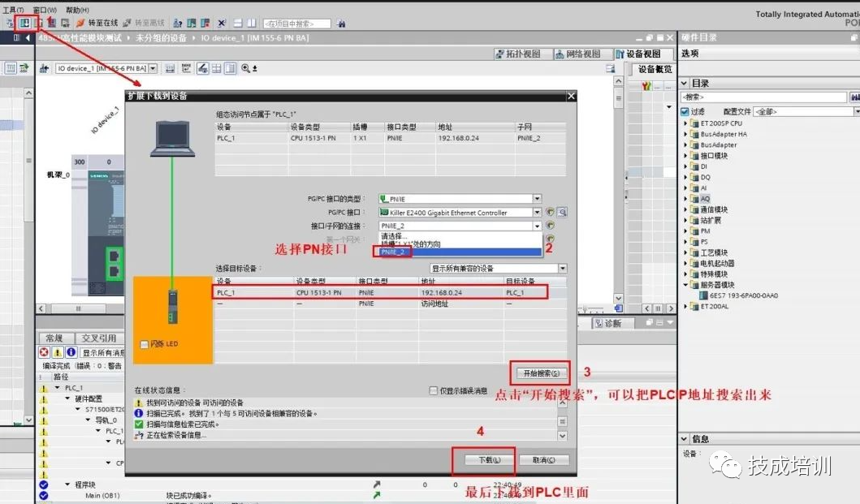Open the Window (窗口) menu
The height and width of the screenshot is (504, 860).
pyautogui.click(x=45, y=10)
